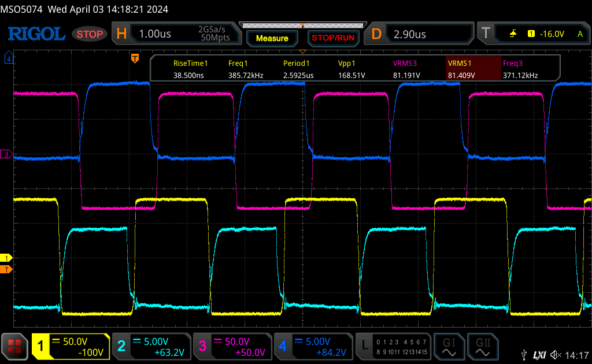
Task: Click the LXI network icon
Action: [539, 355]
